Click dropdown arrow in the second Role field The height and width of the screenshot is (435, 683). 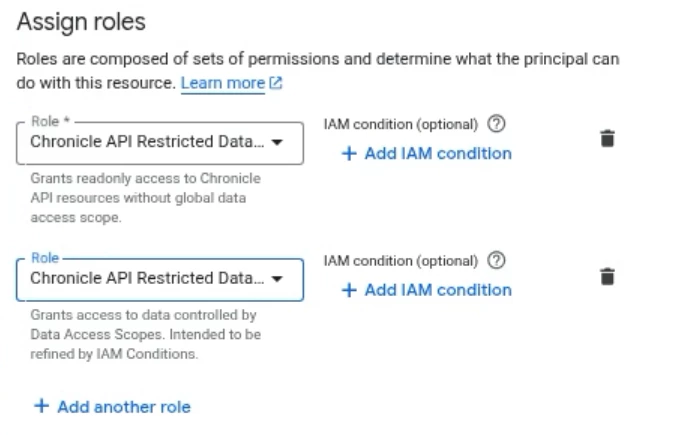pyautogui.click(x=278, y=278)
